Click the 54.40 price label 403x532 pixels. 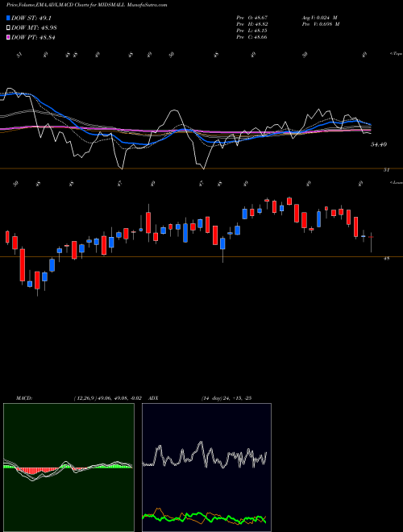(x=379, y=144)
